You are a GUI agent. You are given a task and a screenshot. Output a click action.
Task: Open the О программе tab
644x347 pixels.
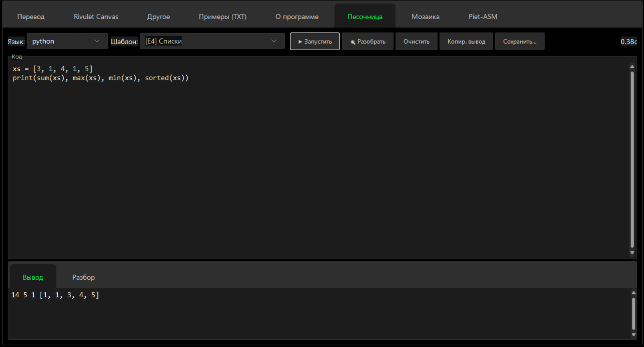point(297,16)
